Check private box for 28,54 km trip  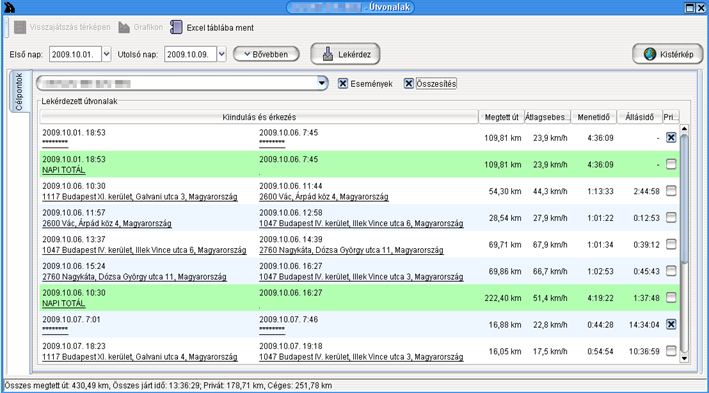(x=671, y=218)
